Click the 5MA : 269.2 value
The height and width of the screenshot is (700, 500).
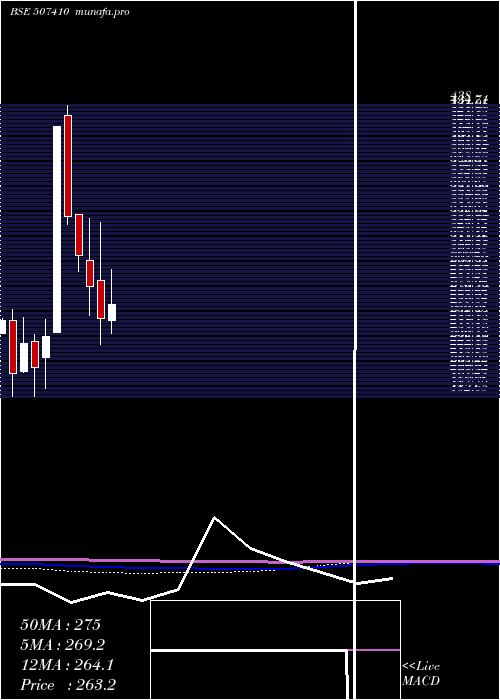(62, 645)
